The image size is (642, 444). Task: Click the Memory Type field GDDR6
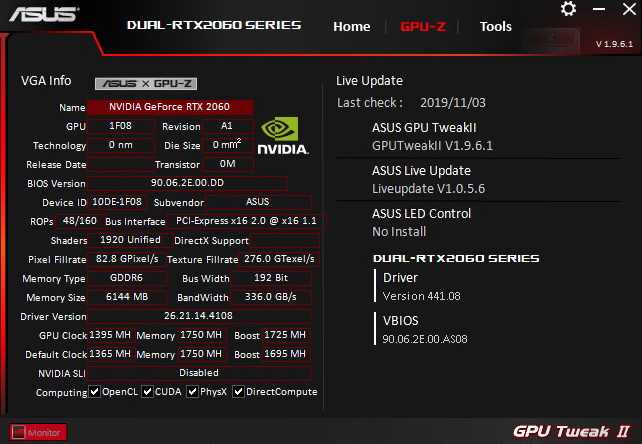127,278
